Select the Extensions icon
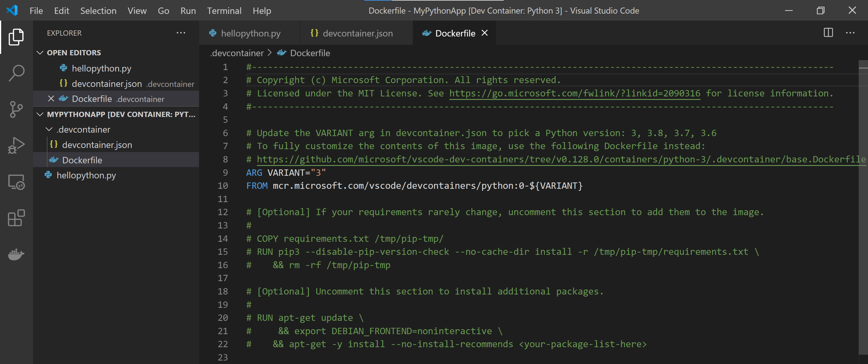The width and height of the screenshot is (868, 364). pos(16,218)
